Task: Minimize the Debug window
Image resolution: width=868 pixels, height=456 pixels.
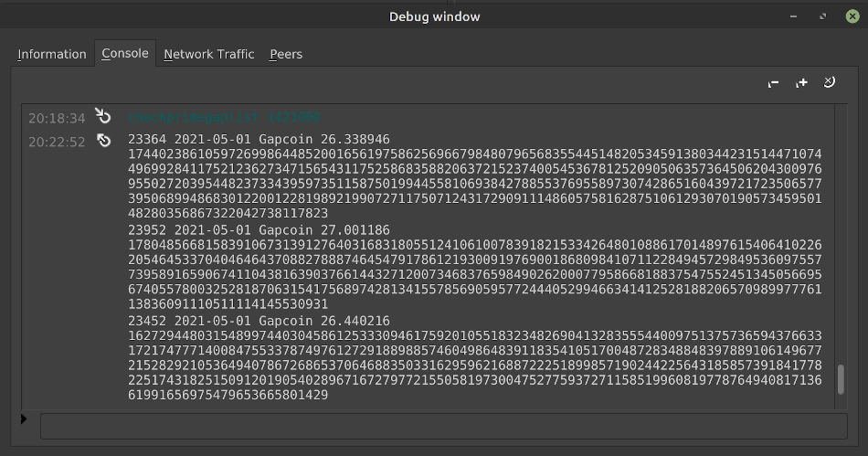Action: click(793, 16)
